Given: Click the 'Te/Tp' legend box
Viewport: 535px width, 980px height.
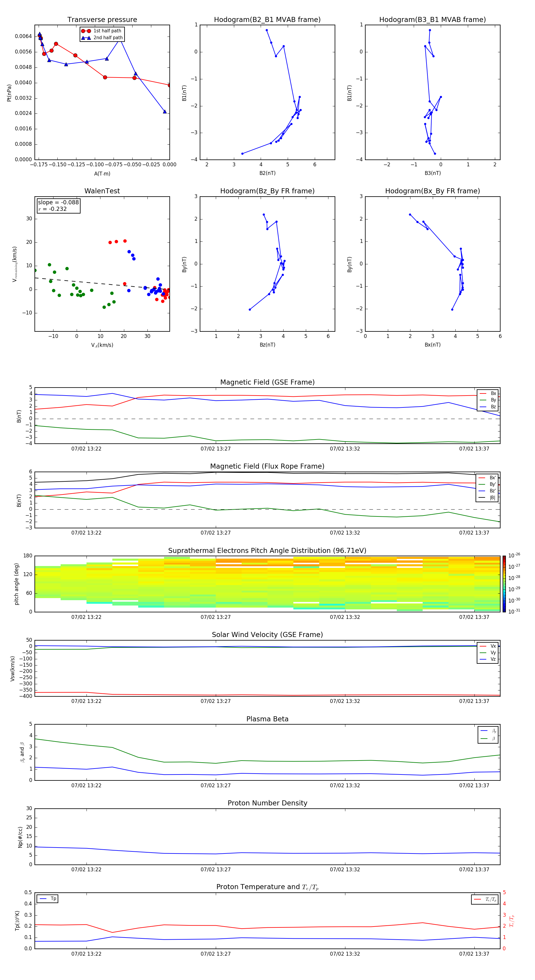Looking at the screenshot, I should pos(485,899).
